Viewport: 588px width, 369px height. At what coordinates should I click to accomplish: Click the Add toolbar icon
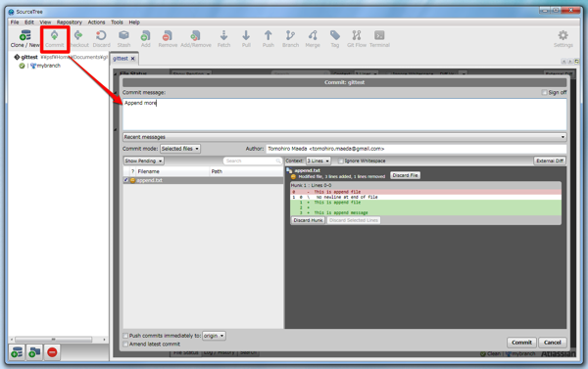[x=145, y=38]
